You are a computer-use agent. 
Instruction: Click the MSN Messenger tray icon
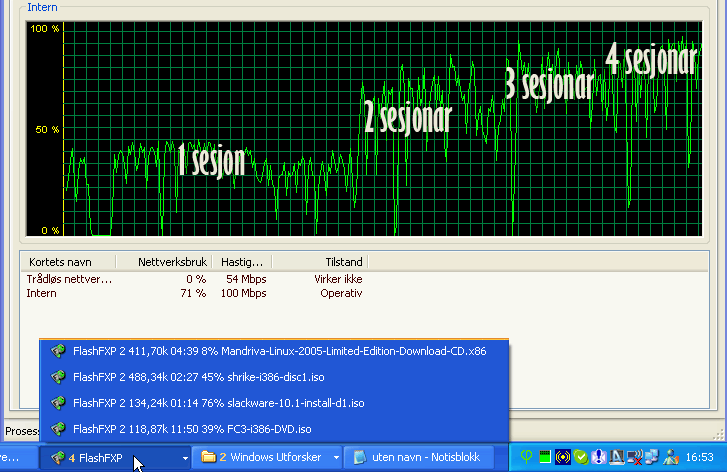click(x=670, y=457)
